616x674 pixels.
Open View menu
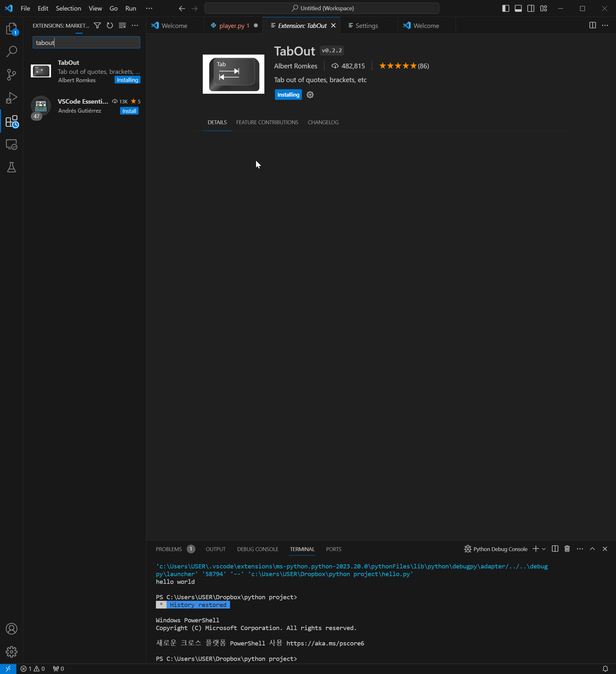coord(95,8)
